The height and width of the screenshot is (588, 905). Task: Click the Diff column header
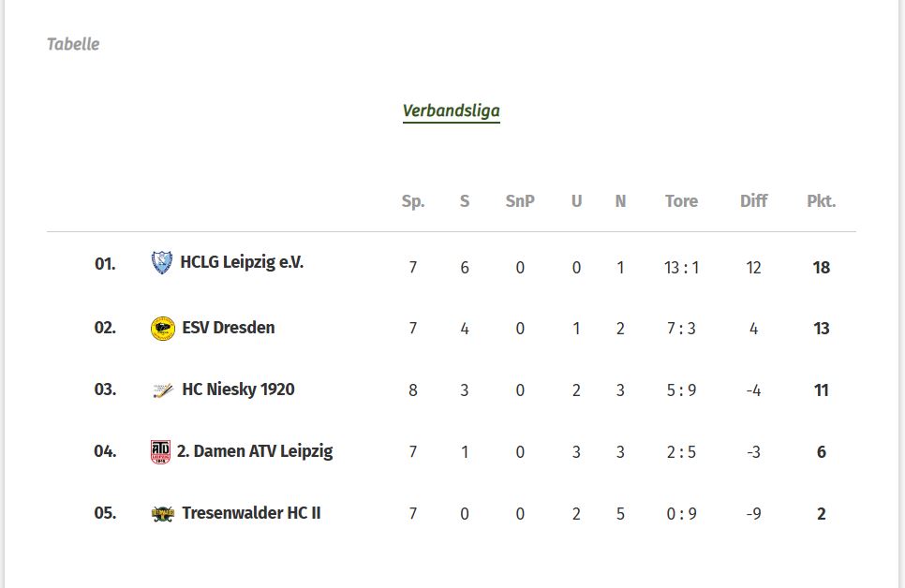pos(754,200)
